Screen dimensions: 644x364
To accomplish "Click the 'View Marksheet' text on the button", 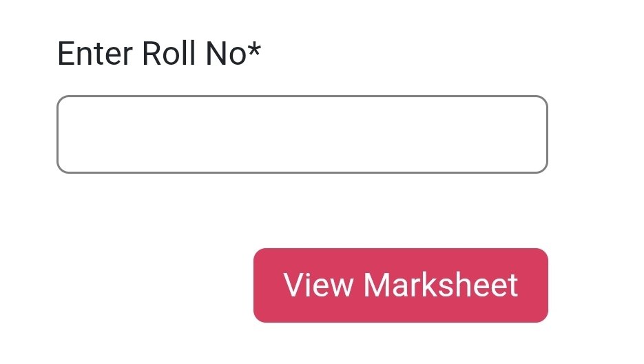I will pos(400,285).
